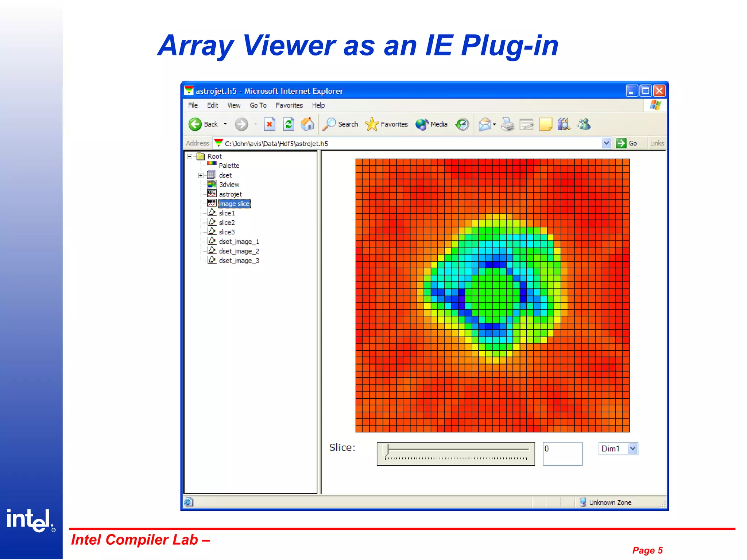The width and height of the screenshot is (747, 560).
Task: Click the Stop loading icon
Action: (270, 124)
